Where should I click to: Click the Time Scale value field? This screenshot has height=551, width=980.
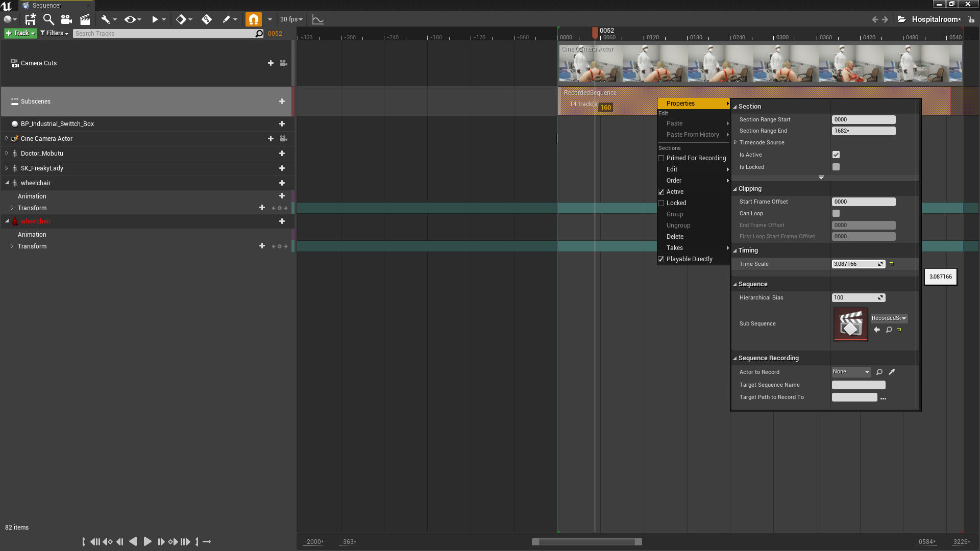[x=858, y=264]
